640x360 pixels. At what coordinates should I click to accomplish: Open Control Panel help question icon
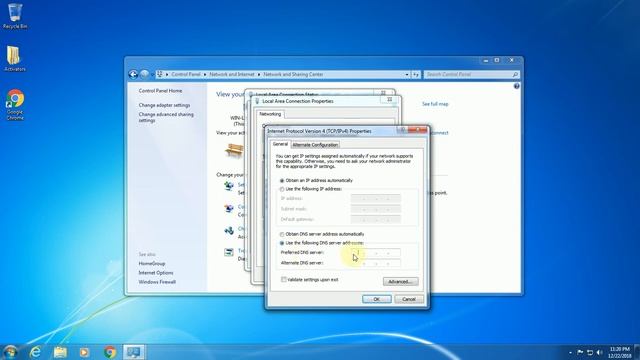pos(516,86)
